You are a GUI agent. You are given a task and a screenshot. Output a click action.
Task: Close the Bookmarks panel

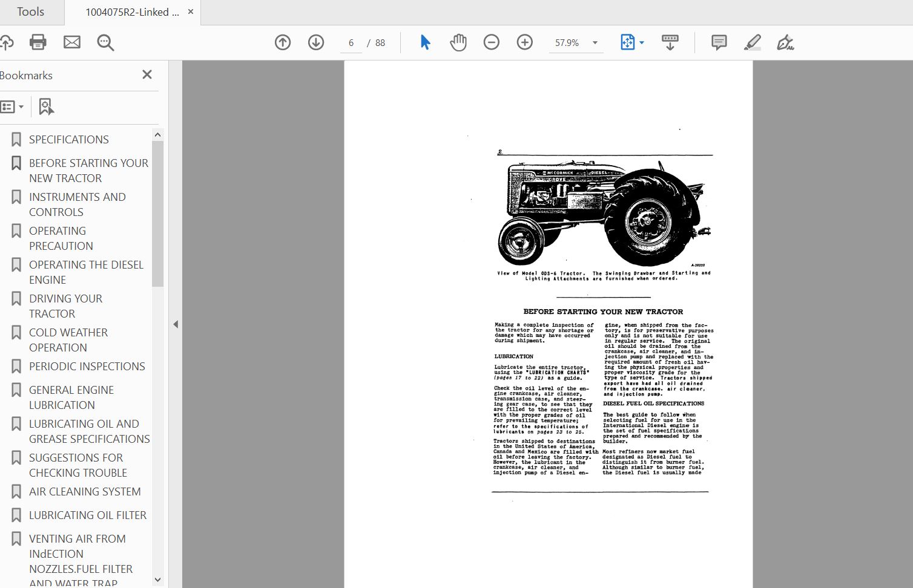tap(147, 74)
